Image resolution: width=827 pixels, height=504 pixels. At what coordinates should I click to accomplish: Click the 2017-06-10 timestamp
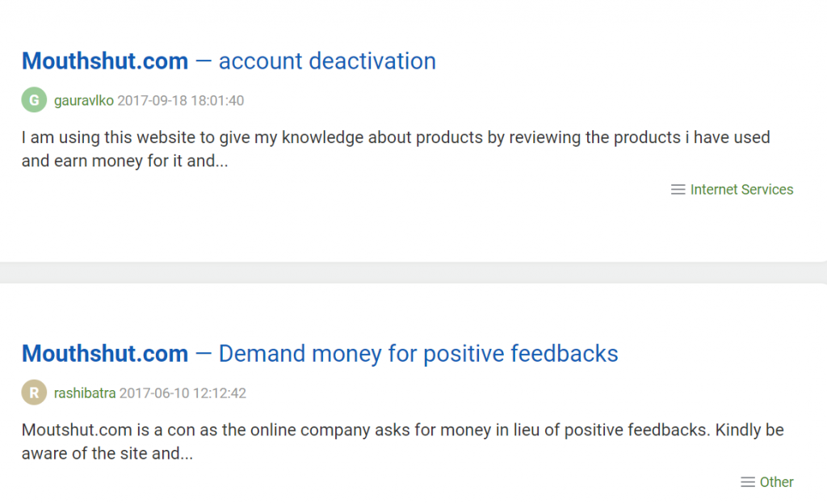coord(182,393)
